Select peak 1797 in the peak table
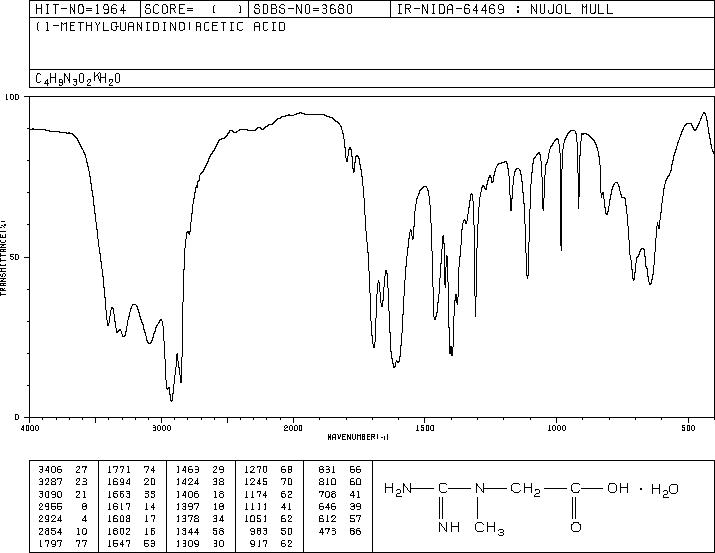 [x=50, y=543]
